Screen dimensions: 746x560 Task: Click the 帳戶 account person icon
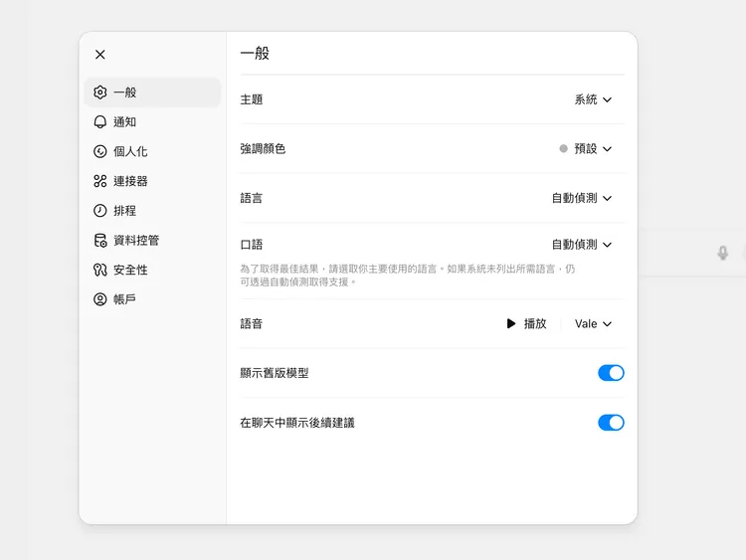(99, 299)
